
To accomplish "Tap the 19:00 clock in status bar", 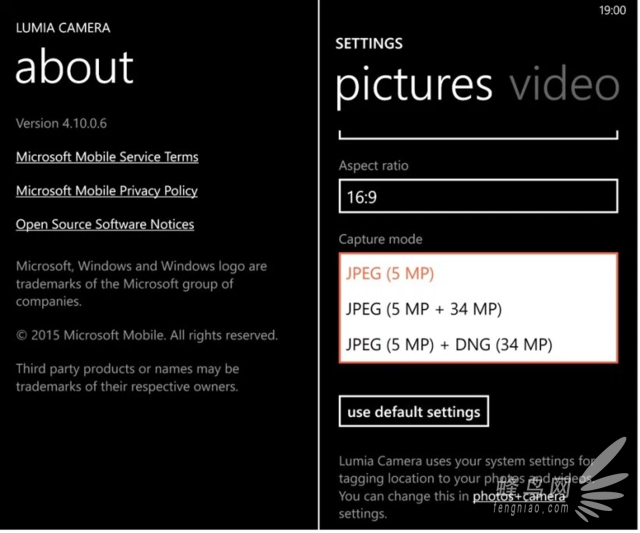I will [x=612, y=10].
